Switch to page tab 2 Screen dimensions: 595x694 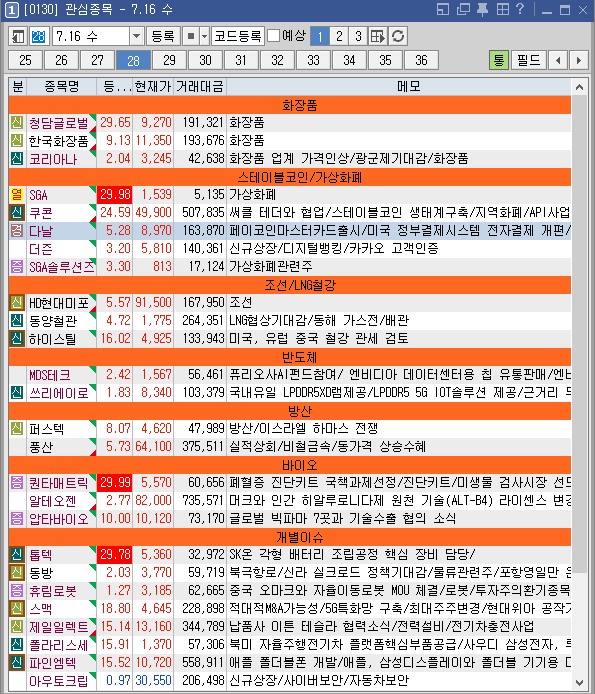click(339, 36)
